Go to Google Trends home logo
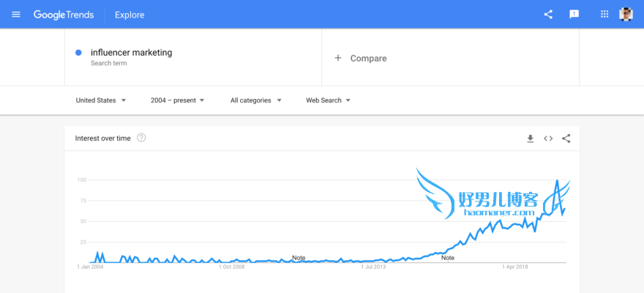Image resolution: width=644 pixels, height=293 pixels. click(x=64, y=15)
